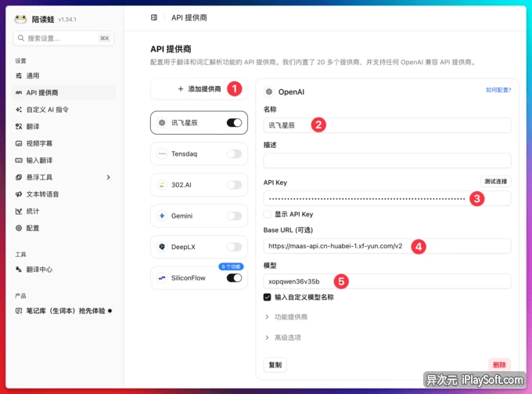Click the 翻译中心 icon

click(x=19, y=269)
